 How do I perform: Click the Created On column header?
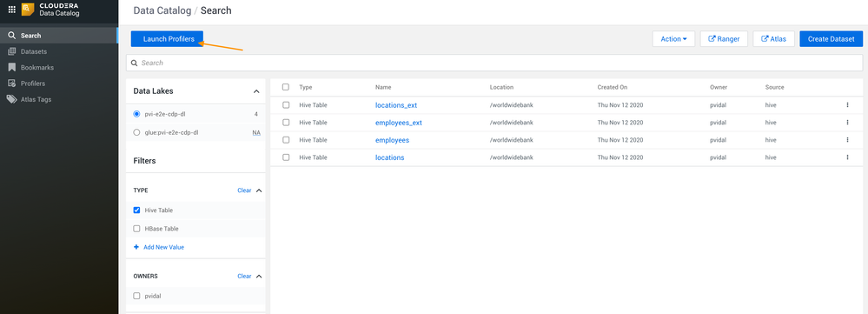click(612, 88)
